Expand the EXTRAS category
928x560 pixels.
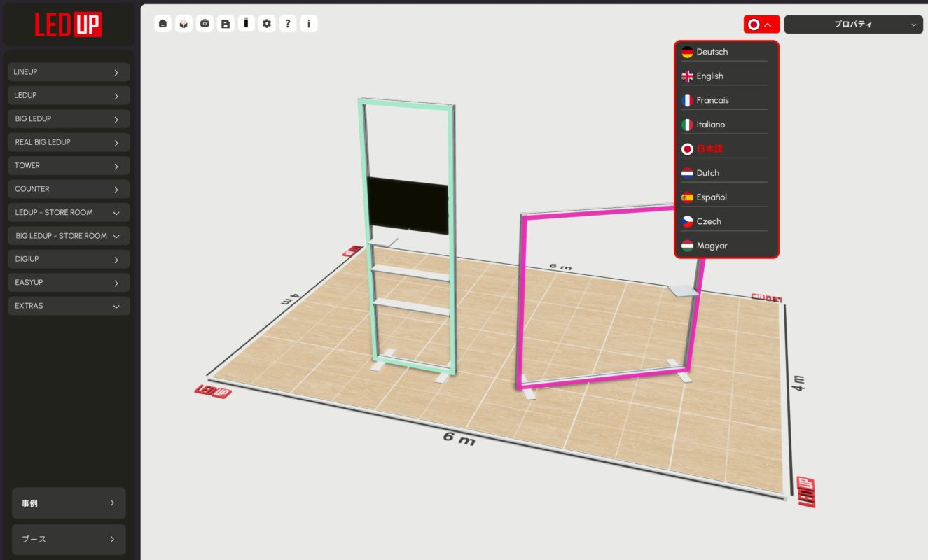pos(68,306)
